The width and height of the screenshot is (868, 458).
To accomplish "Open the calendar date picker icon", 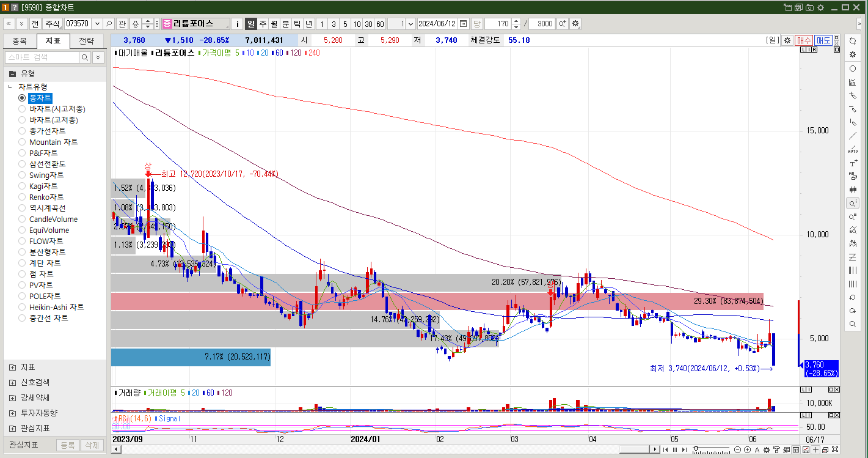I will tap(464, 24).
